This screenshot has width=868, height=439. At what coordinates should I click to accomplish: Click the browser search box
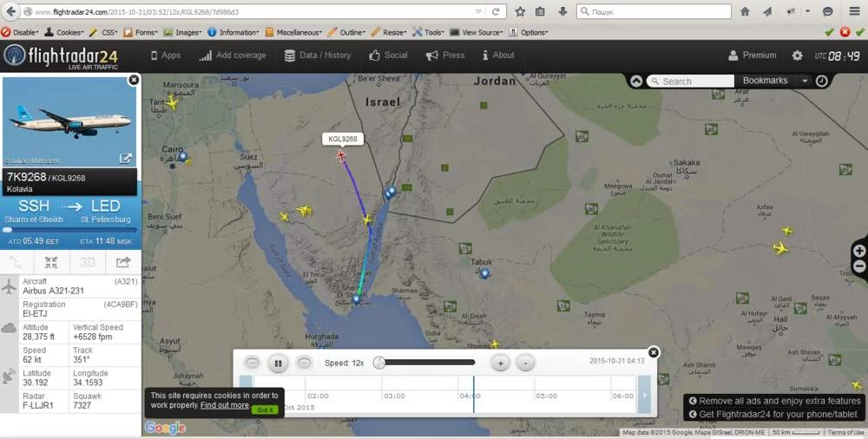coord(654,11)
